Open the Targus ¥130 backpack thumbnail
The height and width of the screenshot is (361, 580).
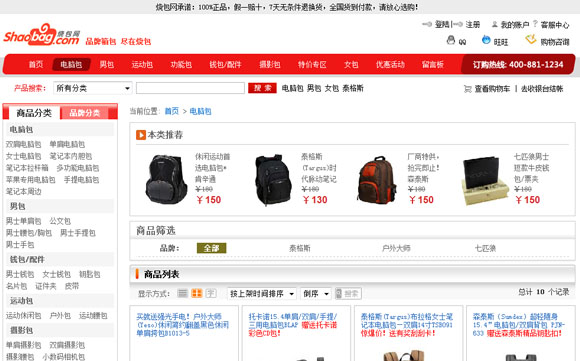pos(273,180)
